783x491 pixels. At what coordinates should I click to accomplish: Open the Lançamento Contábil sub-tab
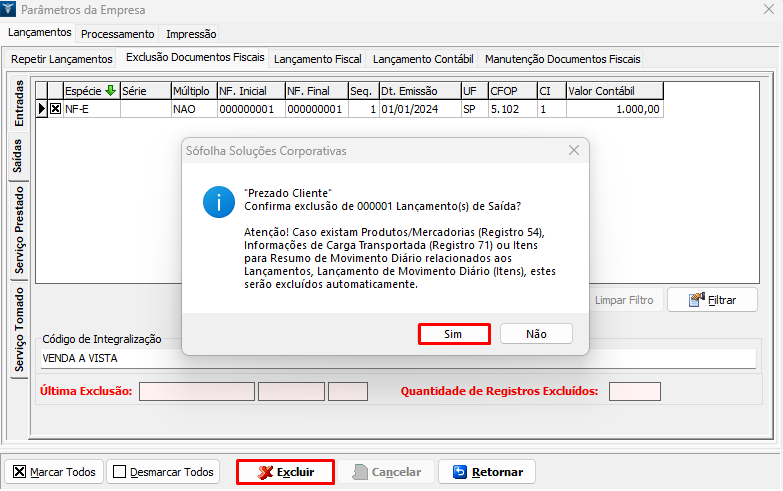coord(424,59)
